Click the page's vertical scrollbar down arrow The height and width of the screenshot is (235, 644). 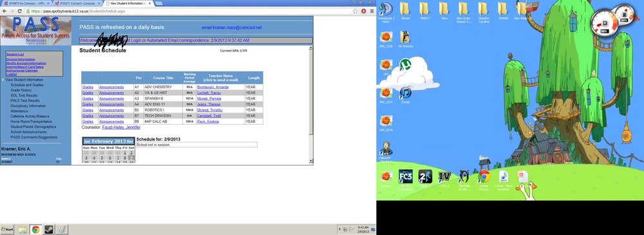(x=311, y=162)
